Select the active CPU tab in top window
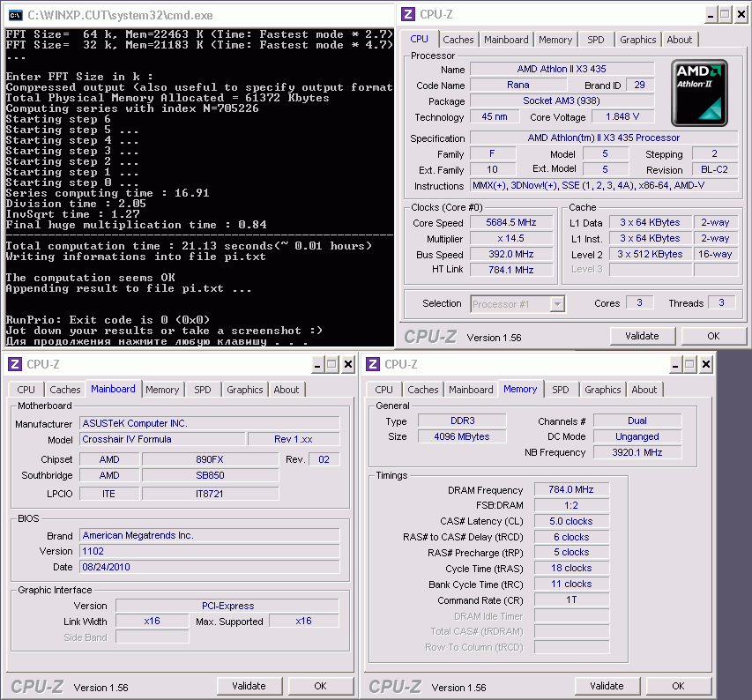 click(419, 39)
